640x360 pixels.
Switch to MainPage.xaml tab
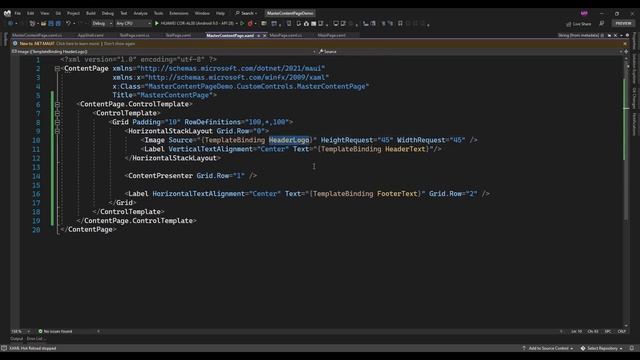(x=331, y=36)
